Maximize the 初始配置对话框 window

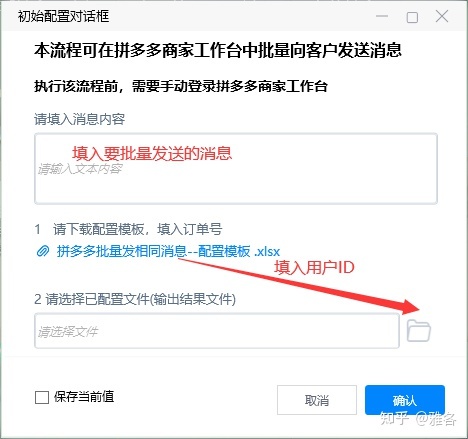[412, 17]
